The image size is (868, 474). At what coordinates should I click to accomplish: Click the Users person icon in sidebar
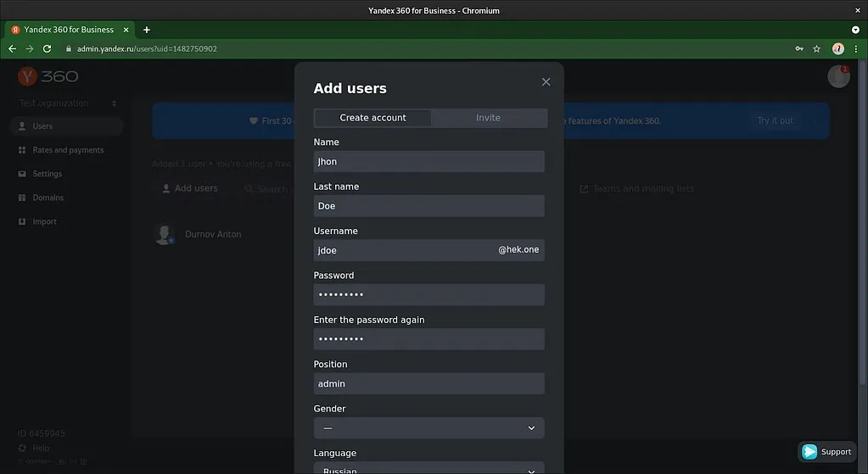(x=22, y=126)
